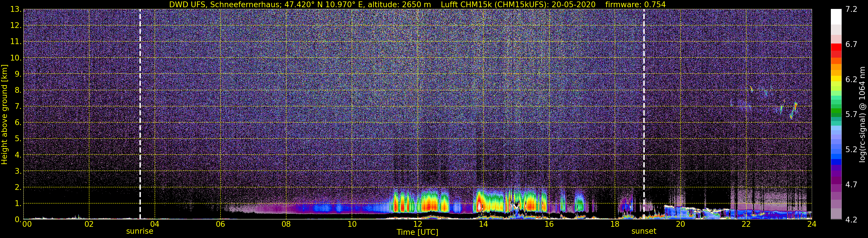
Task: Click the 'altitude: 2650 m' text
Action: [x=399, y=4]
